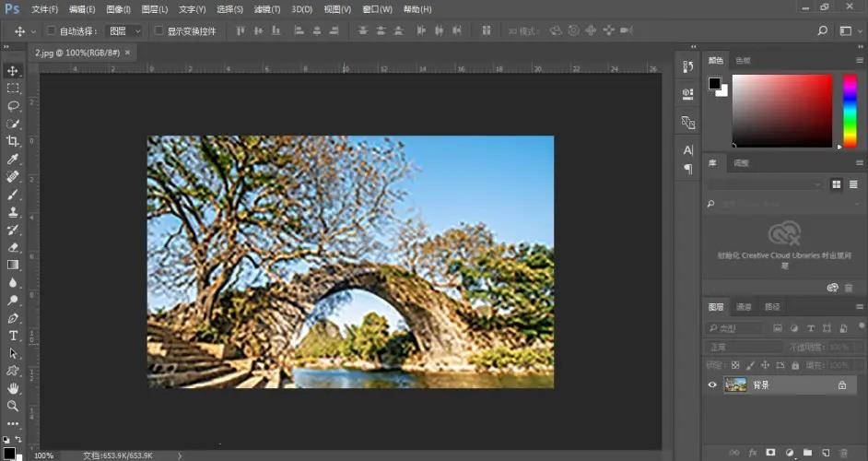Open the 图像(I) menu

(x=118, y=9)
